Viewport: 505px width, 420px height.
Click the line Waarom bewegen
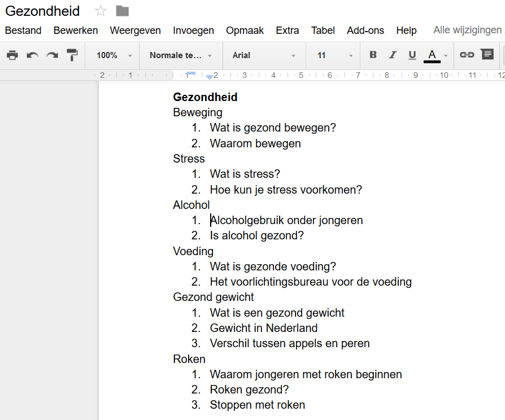[x=255, y=143]
